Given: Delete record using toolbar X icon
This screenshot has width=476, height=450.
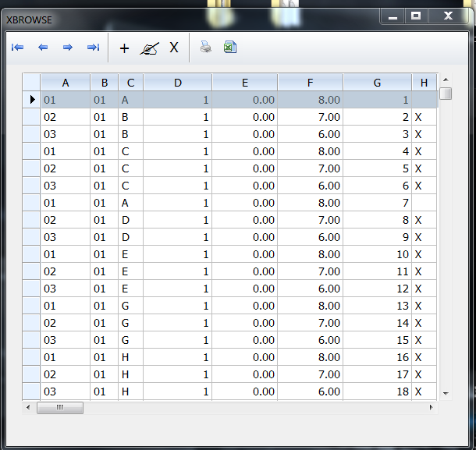Looking at the screenshot, I should (x=174, y=48).
